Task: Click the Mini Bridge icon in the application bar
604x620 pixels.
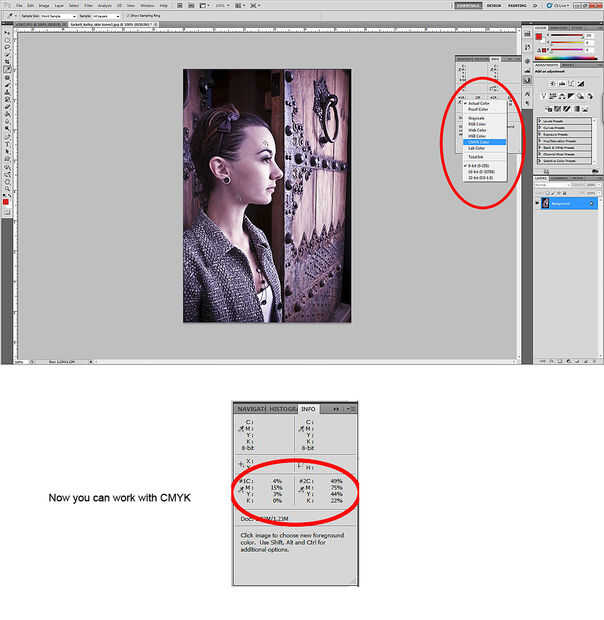Action: point(191,6)
